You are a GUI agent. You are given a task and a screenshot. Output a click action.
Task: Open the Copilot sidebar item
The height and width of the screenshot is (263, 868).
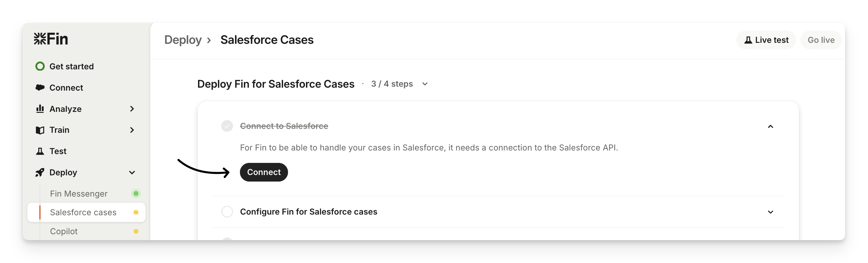[64, 231]
